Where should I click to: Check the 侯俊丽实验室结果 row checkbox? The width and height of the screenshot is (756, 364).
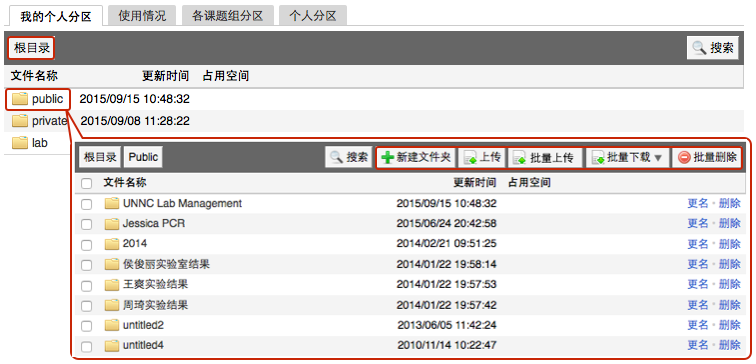[x=86, y=265]
